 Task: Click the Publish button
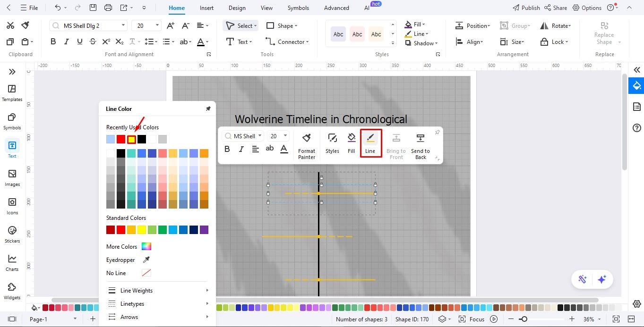(526, 8)
